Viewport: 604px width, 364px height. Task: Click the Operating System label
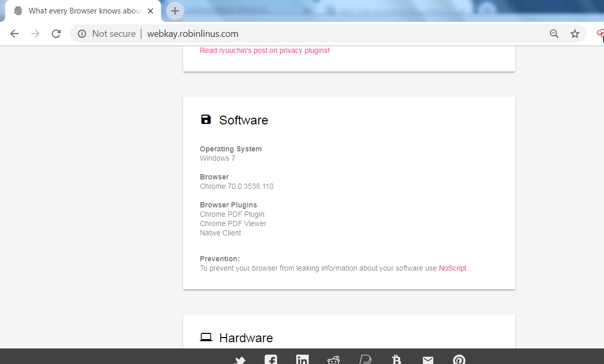(231, 149)
